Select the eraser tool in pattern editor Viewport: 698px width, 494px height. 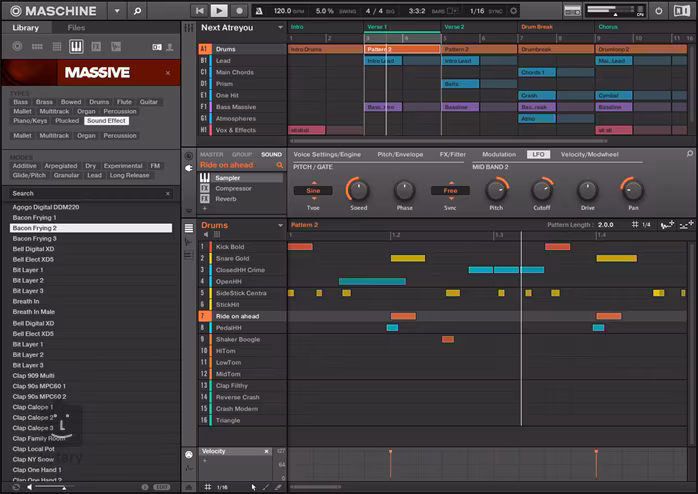(278, 487)
